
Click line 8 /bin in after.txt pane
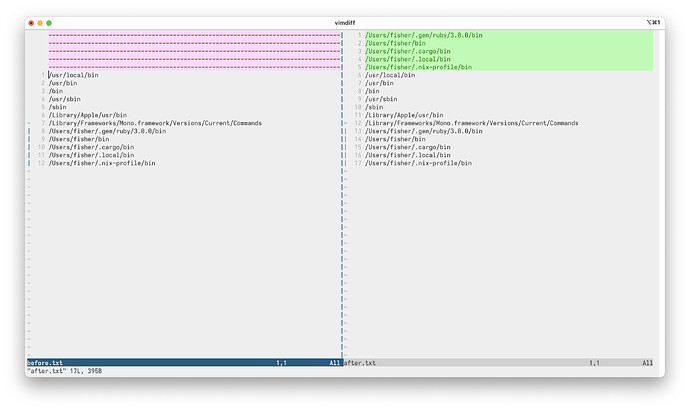[x=372, y=91]
